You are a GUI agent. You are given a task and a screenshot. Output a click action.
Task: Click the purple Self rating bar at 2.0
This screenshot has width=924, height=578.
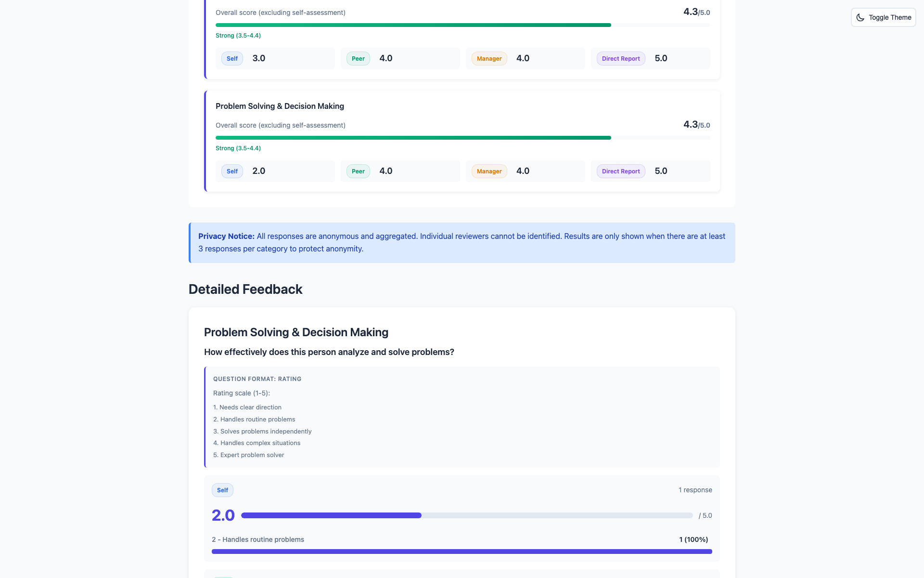pyautogui.click(x=331, y=515)
